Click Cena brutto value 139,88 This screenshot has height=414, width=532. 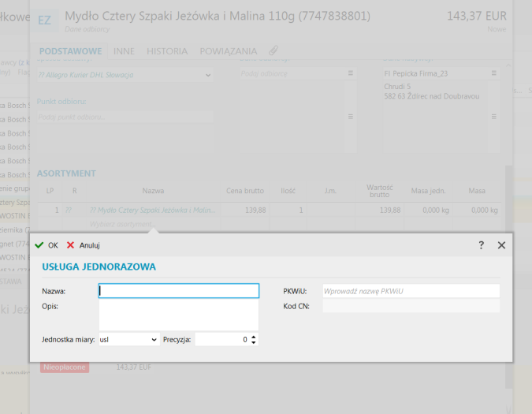click(x=255, y=211)
